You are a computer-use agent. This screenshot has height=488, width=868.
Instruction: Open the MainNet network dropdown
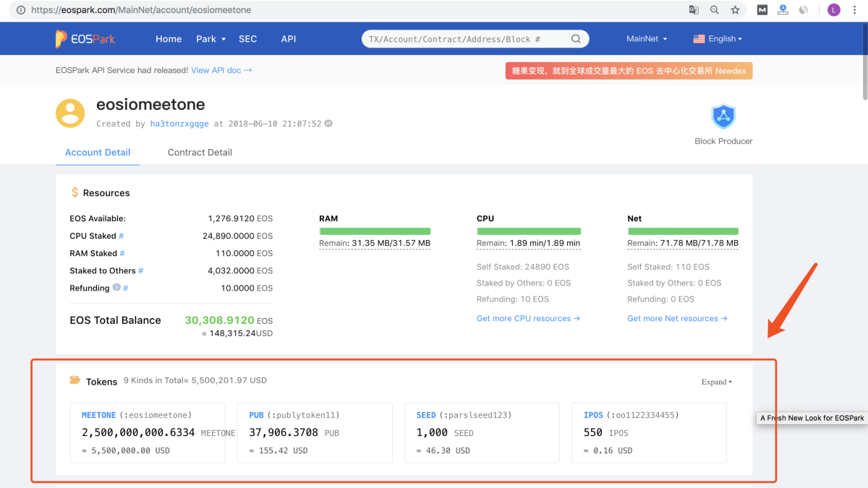click(x=647, y=39)
